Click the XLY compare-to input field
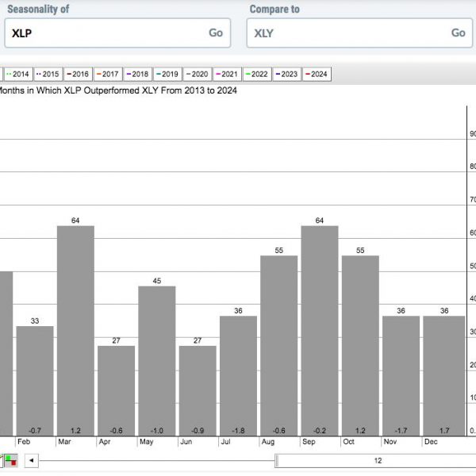This screenshot has width=476, height=476. tap(359, 33)
